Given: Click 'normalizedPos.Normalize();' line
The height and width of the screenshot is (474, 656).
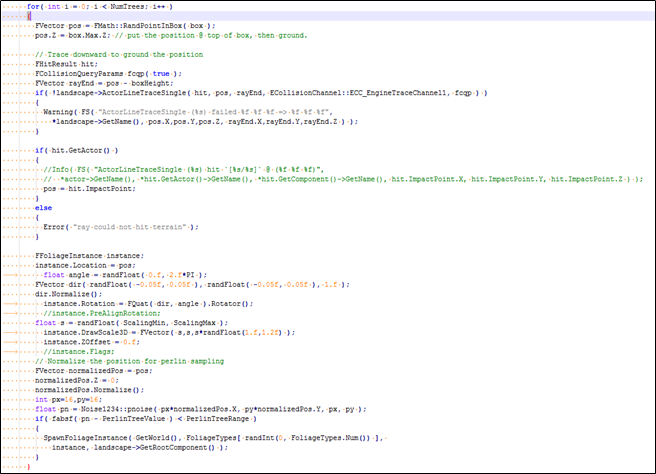Looking at the screenshot, I should 90,391.
